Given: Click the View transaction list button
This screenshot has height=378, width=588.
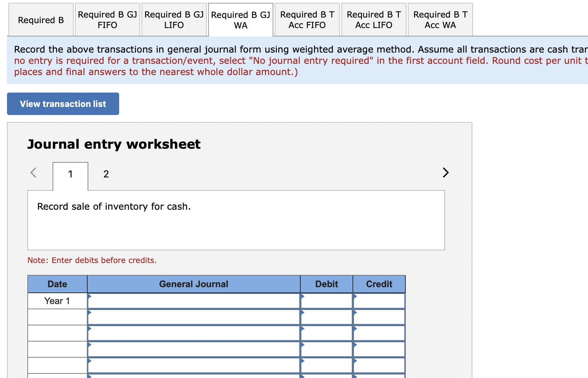Looking at the screenshot, I should (63, 103).
